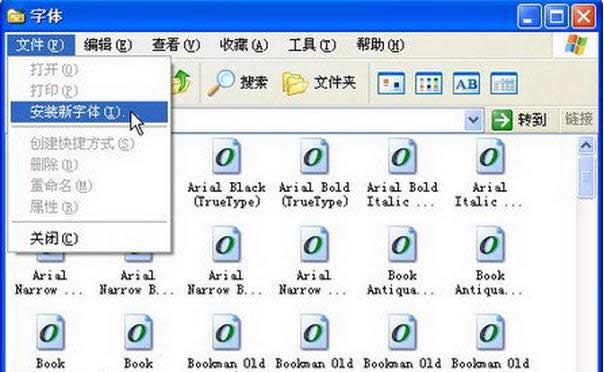Select the Arial Bold Italic font icon
This screenshot has width=604, height=372.
tap(402, 157)
